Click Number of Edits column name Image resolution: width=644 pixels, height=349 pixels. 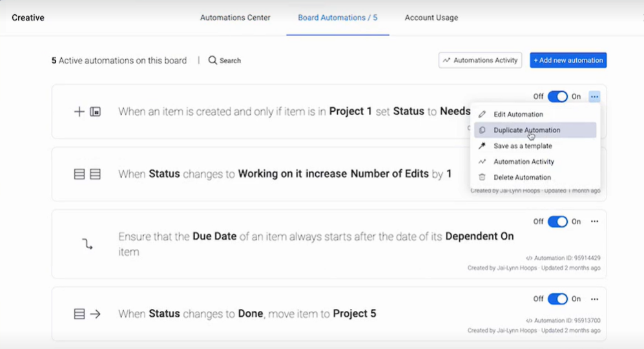[390, 174]
